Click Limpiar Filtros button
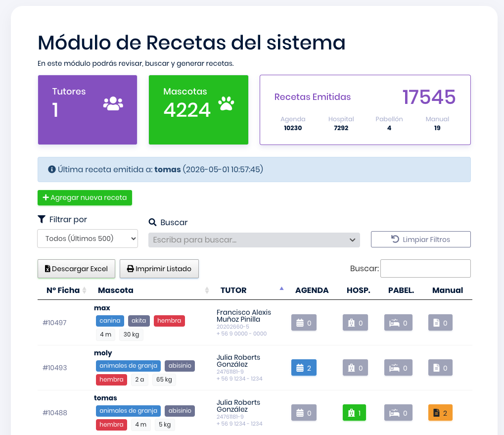Viewport: 504px width, 435px height. pyautogui.click(x=421, y=239)
